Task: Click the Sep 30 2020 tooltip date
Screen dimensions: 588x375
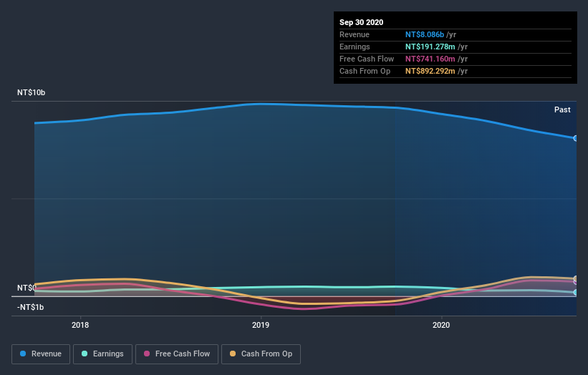Action: pos(361,22)
